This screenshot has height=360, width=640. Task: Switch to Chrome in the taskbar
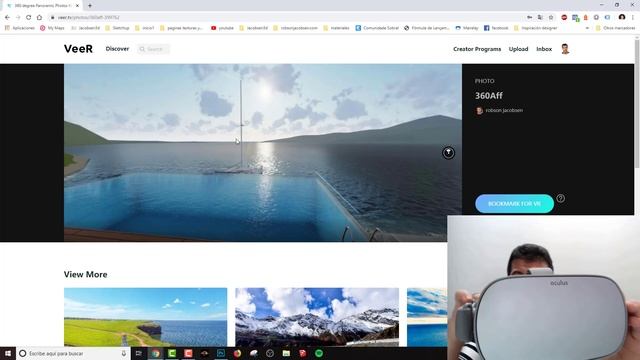point(156,353)
